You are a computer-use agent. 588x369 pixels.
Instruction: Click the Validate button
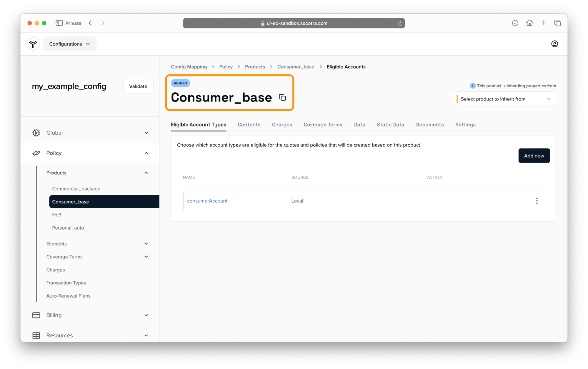pos(138,86)
